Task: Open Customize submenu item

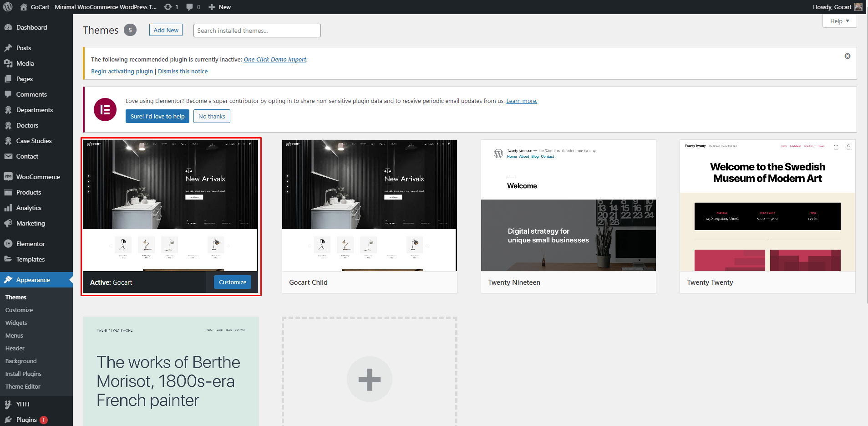Action: [x=19, y=310]
